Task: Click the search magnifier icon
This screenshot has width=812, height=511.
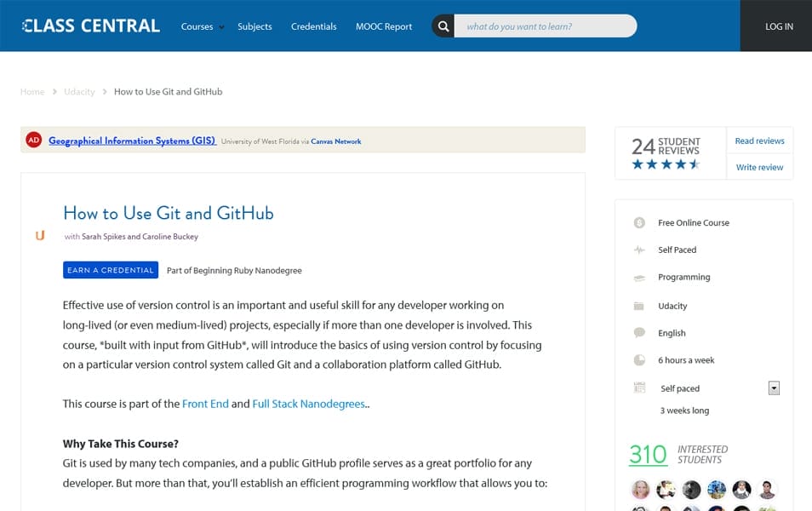Action: tap(443, 26)
